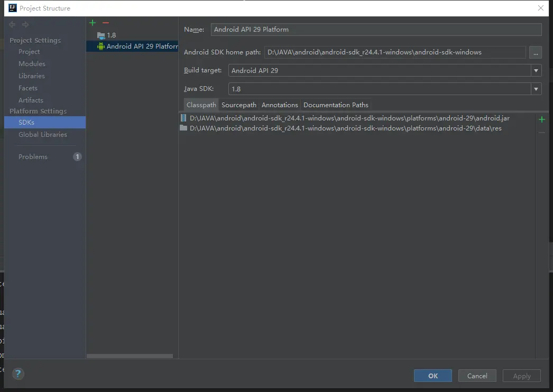This screenshot has height=392, width=553.
Task: Select the 1.8 SDK list entry
Action: [x=132, y=35]
